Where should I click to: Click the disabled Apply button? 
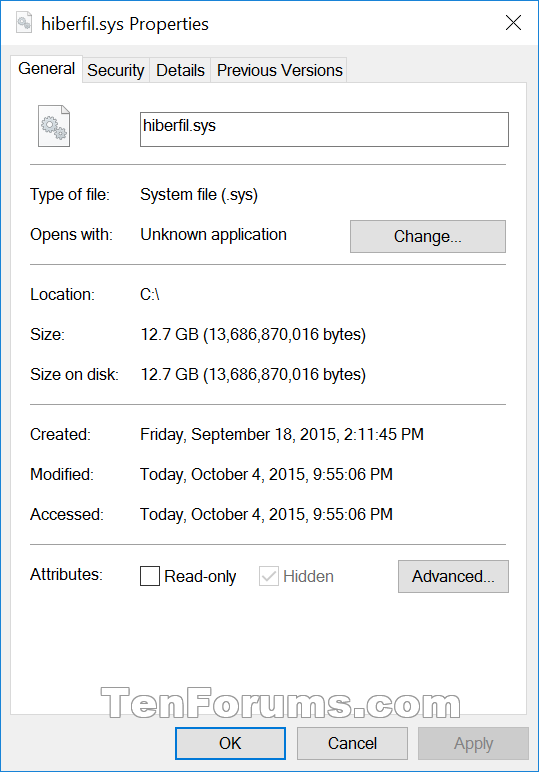point(474,743)
